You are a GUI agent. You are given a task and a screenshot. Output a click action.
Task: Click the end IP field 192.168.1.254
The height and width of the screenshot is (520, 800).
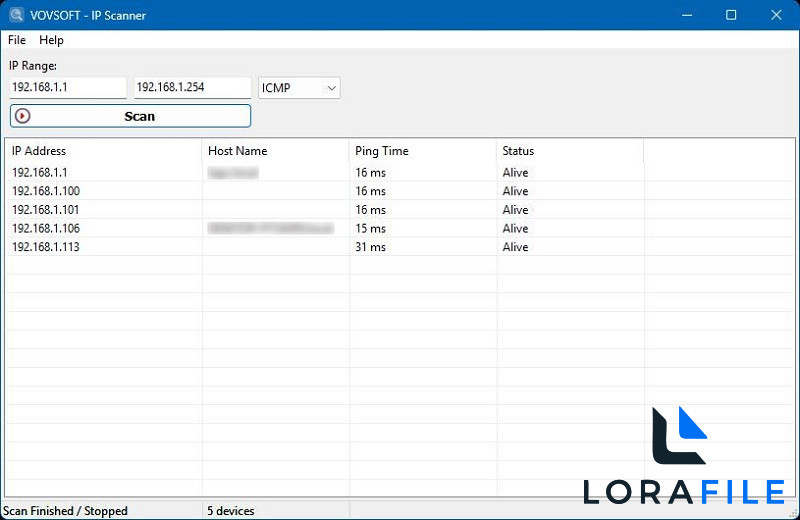[x=192, y=87]
